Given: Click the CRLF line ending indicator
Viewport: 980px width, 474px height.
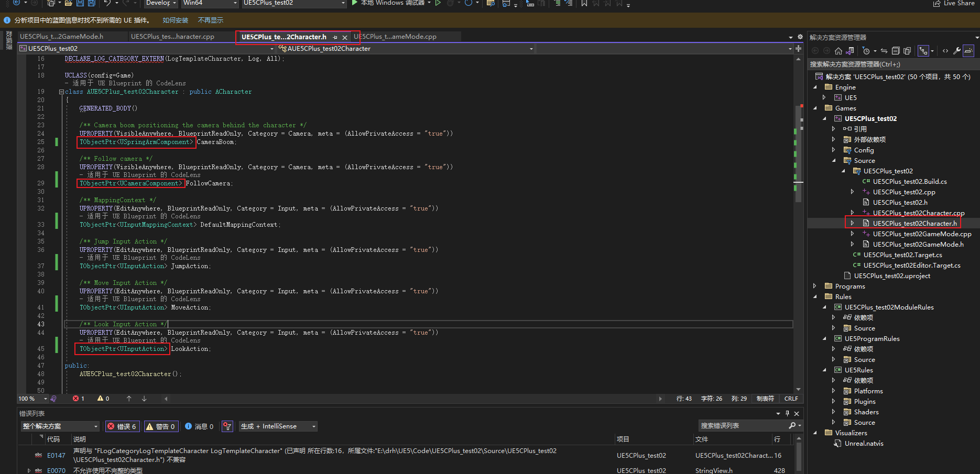Looking at the screenshot, I should click(x=791, y=399).
